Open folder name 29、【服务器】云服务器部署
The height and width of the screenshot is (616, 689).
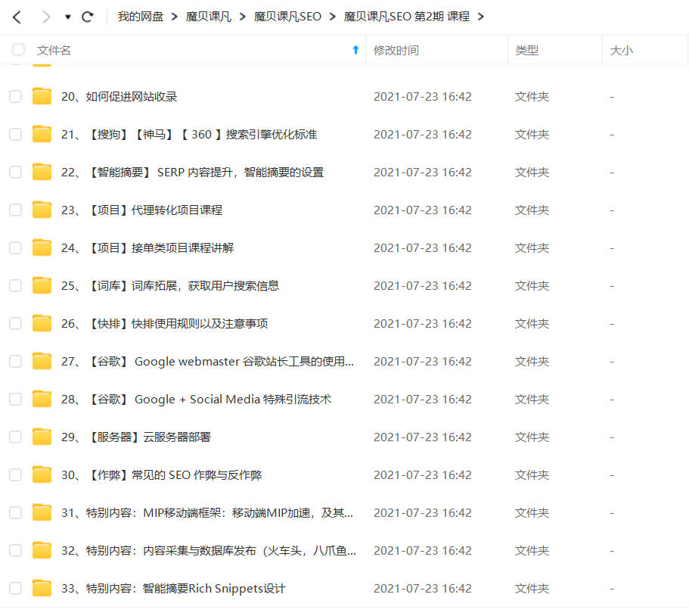tap(136, 437)
